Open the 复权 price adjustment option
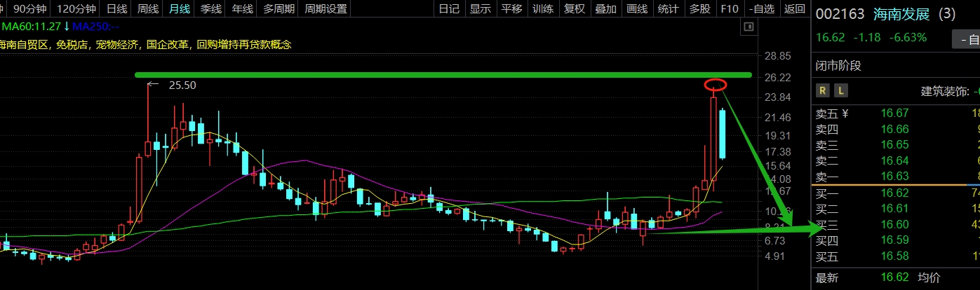 coord(575,8)
